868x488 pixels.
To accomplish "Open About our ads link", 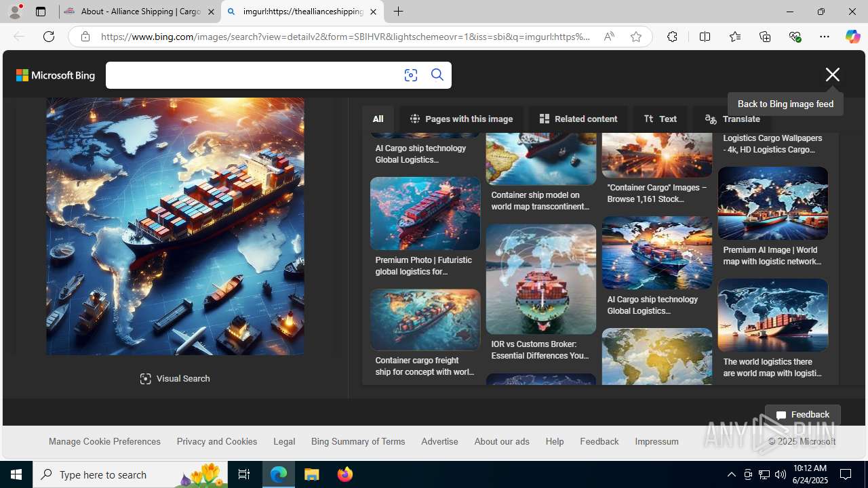I will (502, 441).
